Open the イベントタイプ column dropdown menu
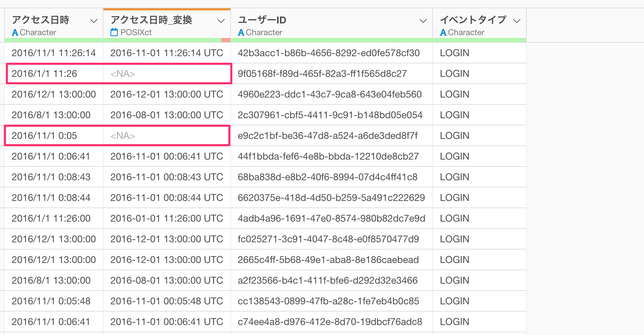644x335 pixels. 516,21
